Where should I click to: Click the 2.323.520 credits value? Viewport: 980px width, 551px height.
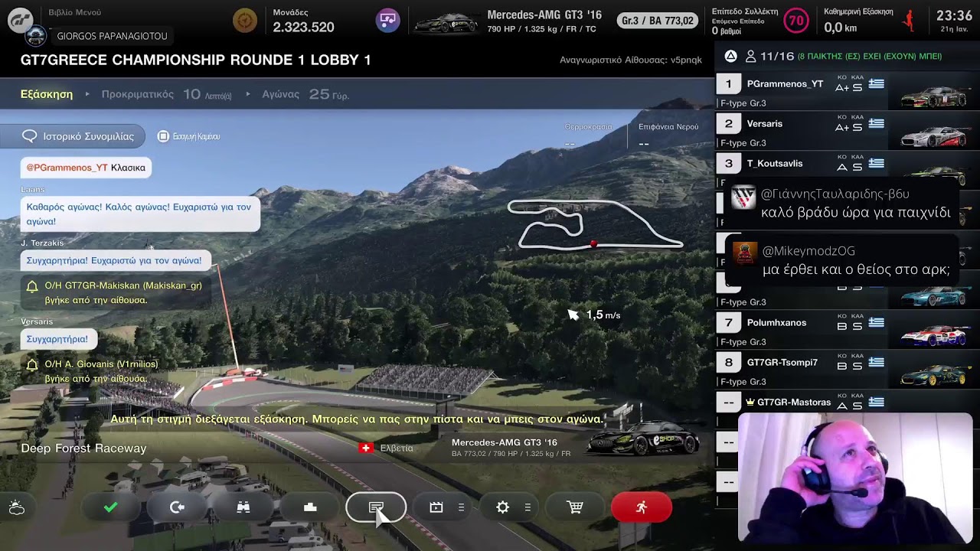303,27
